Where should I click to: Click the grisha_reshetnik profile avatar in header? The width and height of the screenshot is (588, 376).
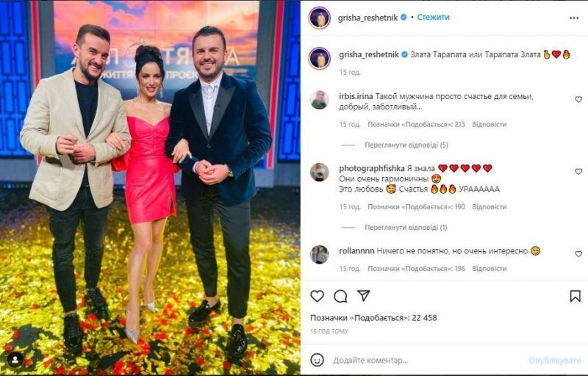(320, 17)
